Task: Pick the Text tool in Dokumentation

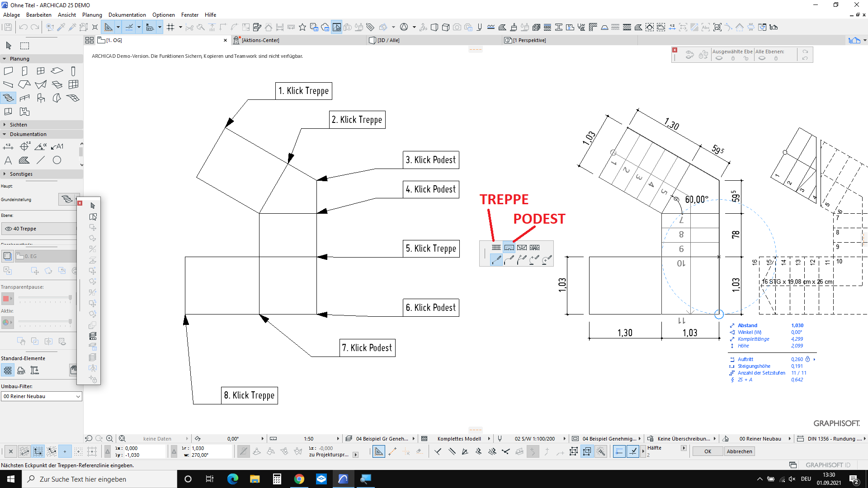Action: (x=8, y=160)
